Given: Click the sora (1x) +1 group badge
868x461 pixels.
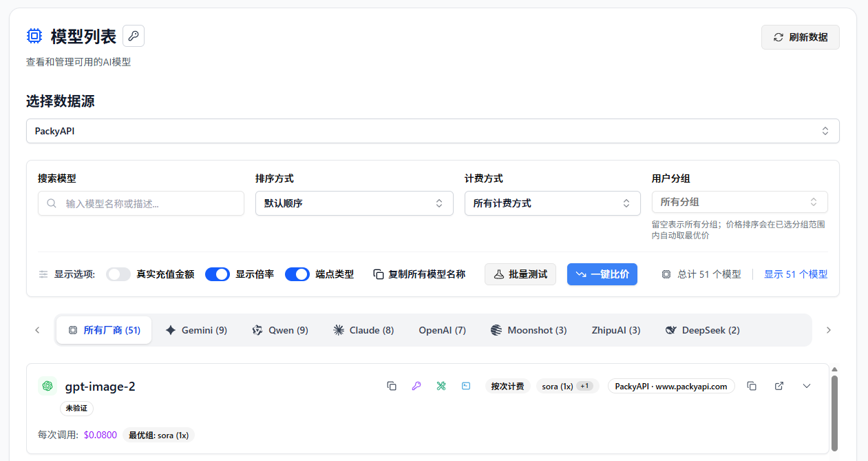Looking at the screenshot, I should point(568,386).
